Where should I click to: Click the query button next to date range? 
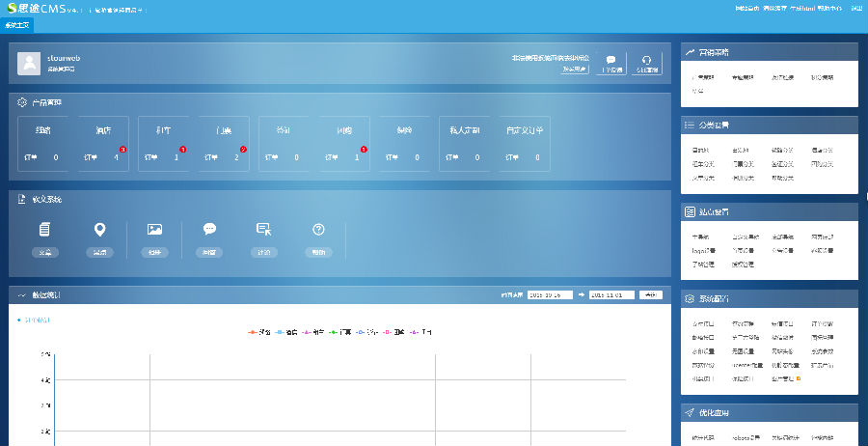(652, 294)
